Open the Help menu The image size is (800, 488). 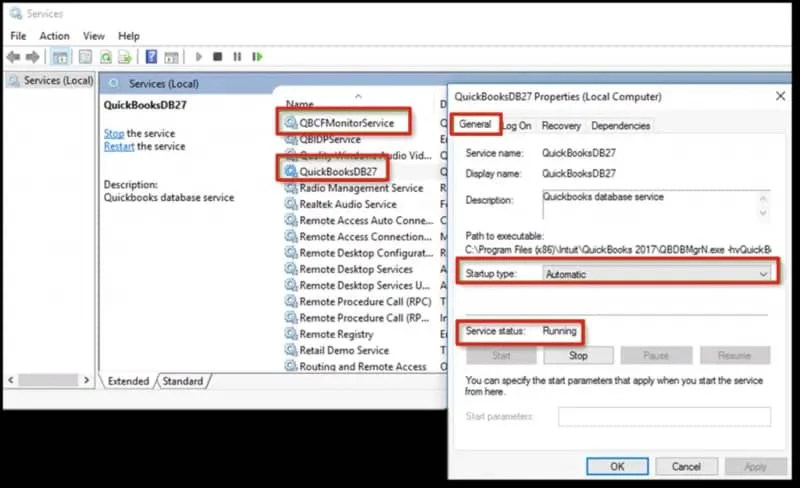pyautogui.click(x=129, y=36)
